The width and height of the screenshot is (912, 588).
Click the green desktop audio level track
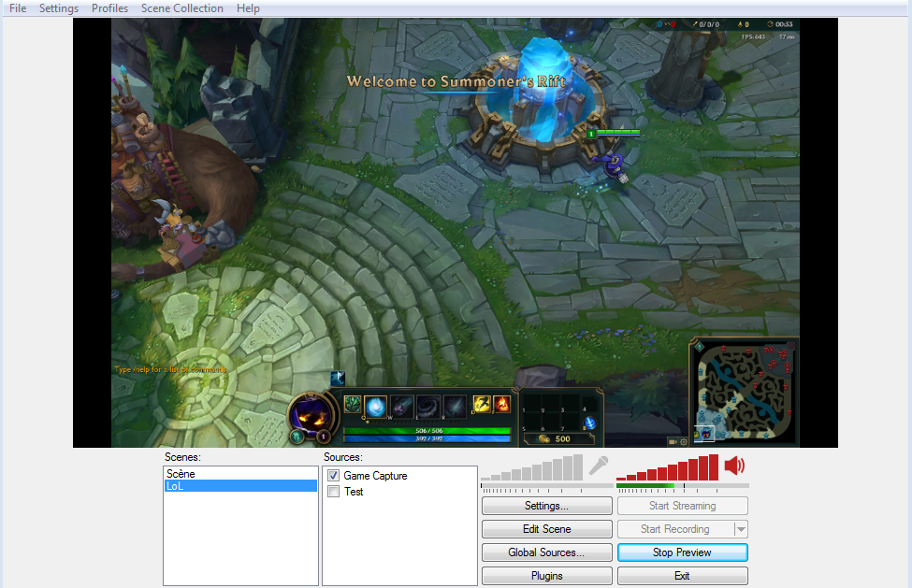682,486
